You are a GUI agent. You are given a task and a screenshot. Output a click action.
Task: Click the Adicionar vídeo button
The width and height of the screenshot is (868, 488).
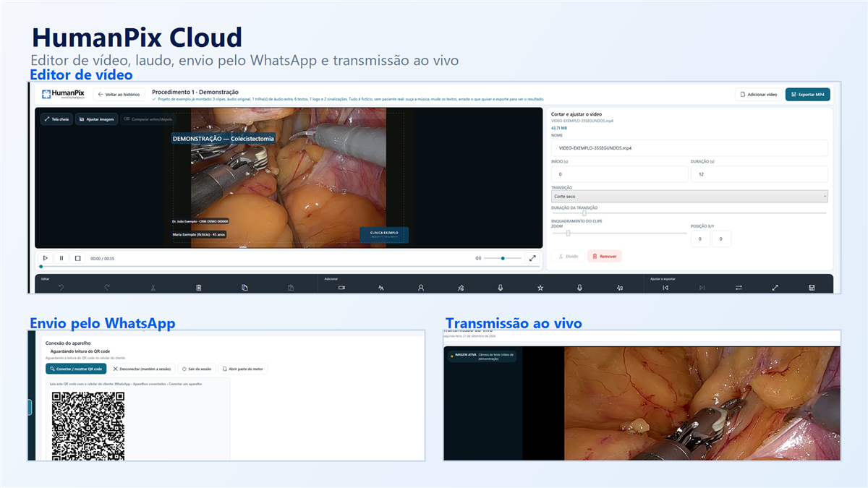pyautogui.click(x=758, y=94)
